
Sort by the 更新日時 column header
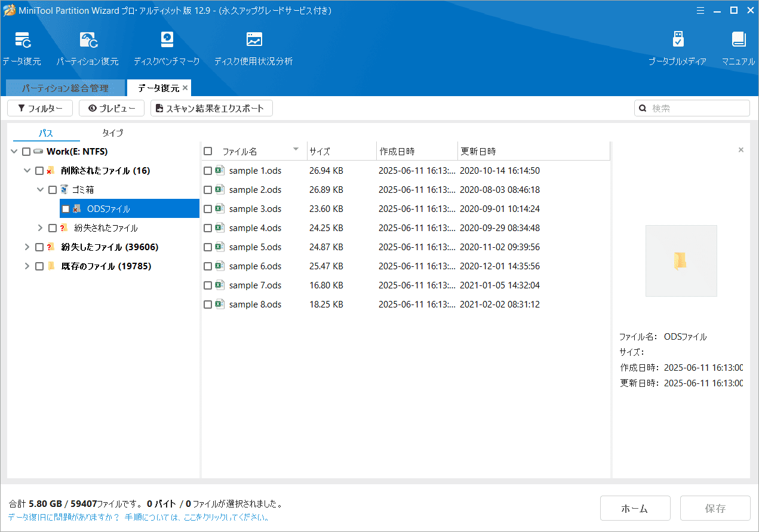tap(534, 151)
